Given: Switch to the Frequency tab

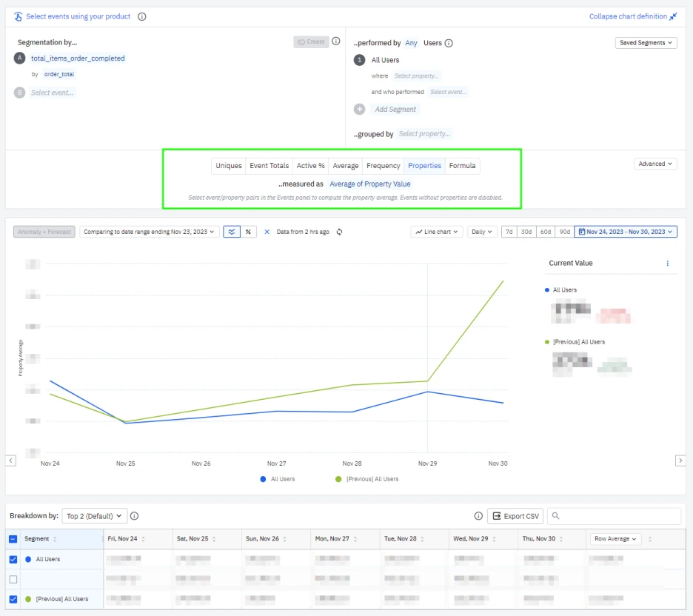Looking at the screenshot, I should click(x=384, y=166).
